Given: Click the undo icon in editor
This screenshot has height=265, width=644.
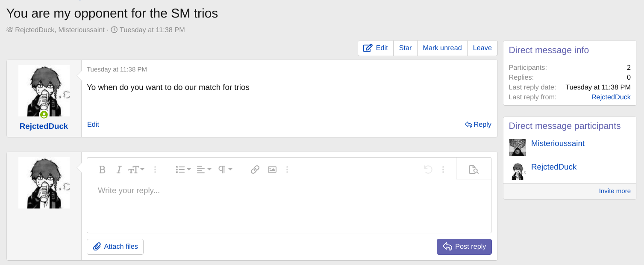Looking at the screenshot, I should click(x=428, y=170).
